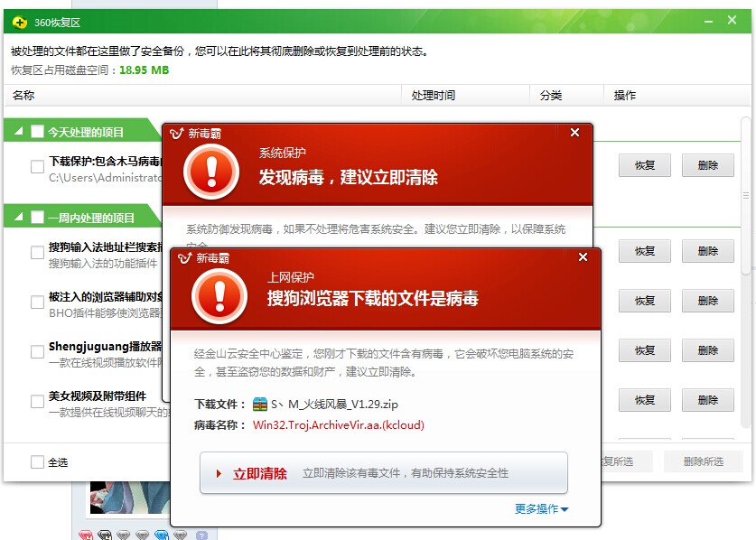
Task: Enable the 全选 select-all checkbox
Action: click(x=37, y=462)
